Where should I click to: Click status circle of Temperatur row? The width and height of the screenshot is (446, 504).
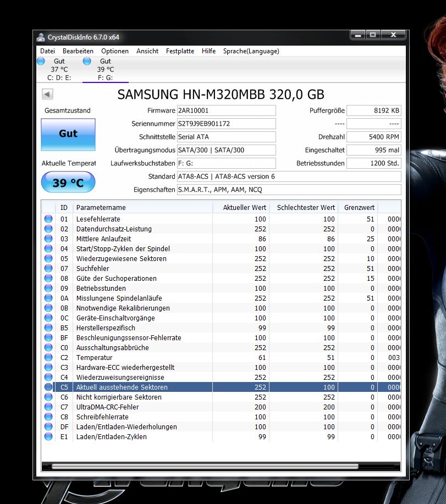point(48,357)
